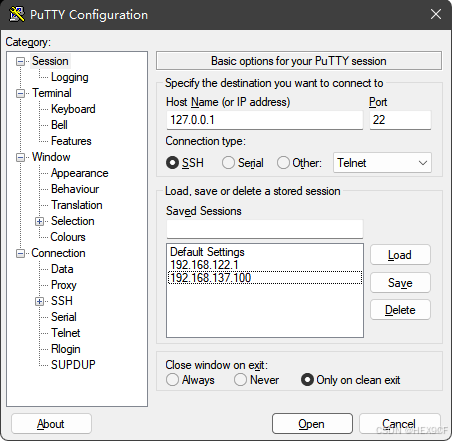The height and width of the screenshot is (442, 452).
Task: Load the selected saved session
Action: pos(400,255)
